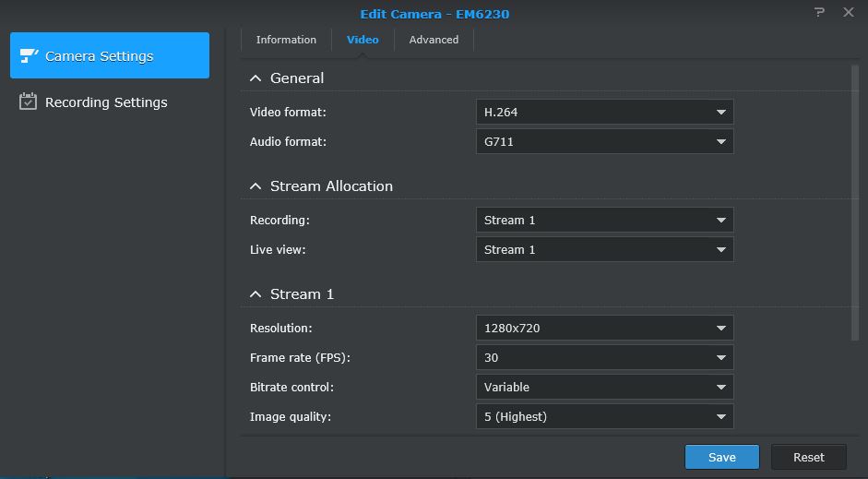The width and height of the screenshot is (868, 479).
Task: Collapse the Stream Allocation section
Action: [256, 186]
